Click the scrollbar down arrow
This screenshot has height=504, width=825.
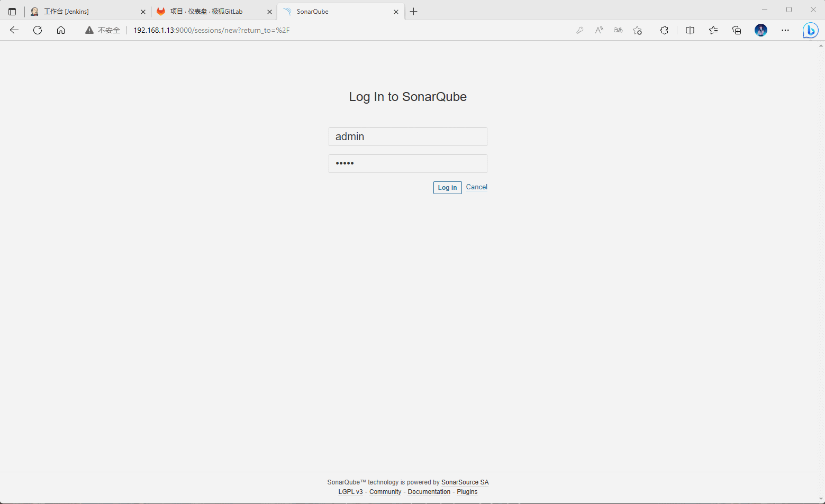(x=821, y=499)
